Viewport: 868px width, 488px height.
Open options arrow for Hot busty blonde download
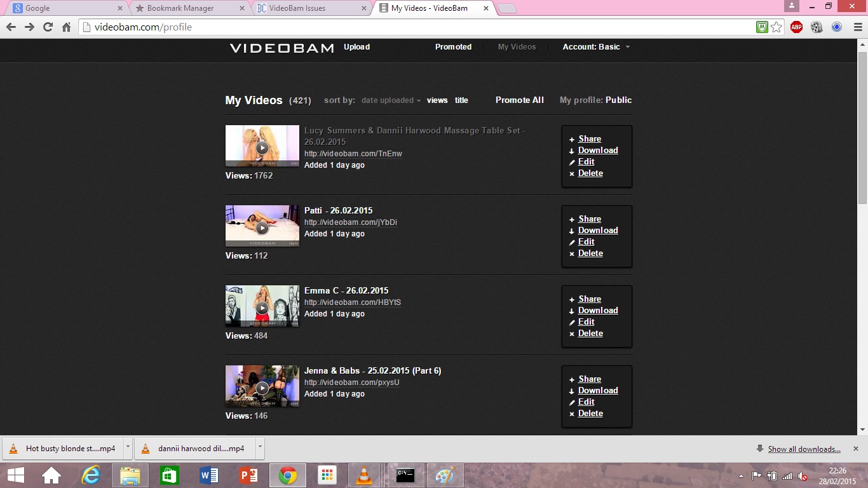pyautogui.click(x=128, y=448)
